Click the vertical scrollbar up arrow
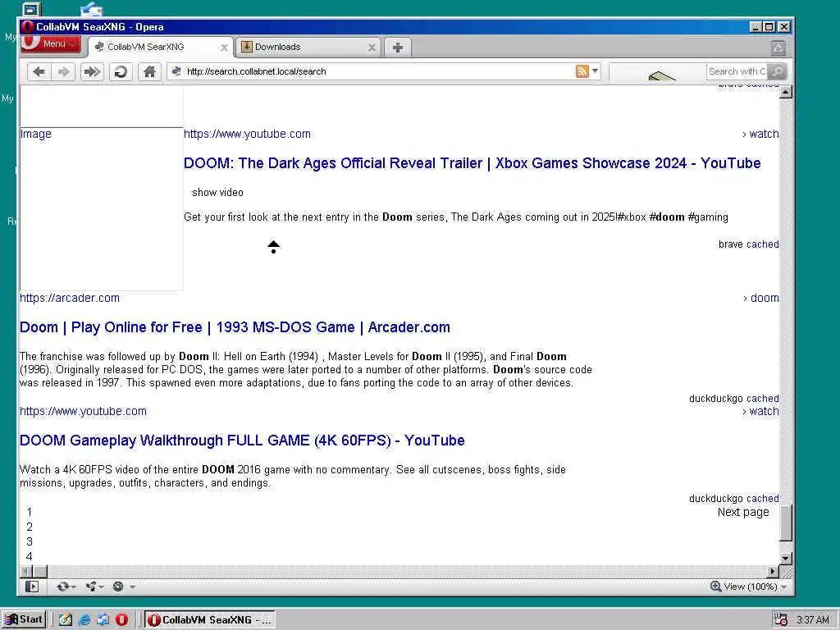Screen dimensions: 840x630 [x=786, y=92]
